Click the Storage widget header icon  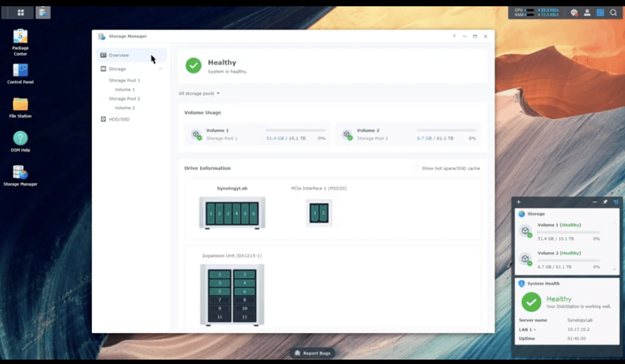click(521, 214)
